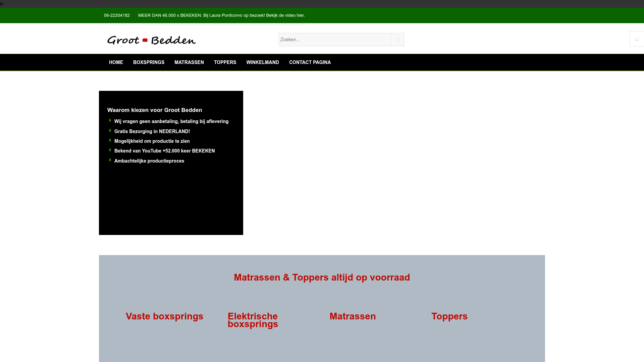Open the cart icon at right edge
644x362 pixels.
point(637,39)
